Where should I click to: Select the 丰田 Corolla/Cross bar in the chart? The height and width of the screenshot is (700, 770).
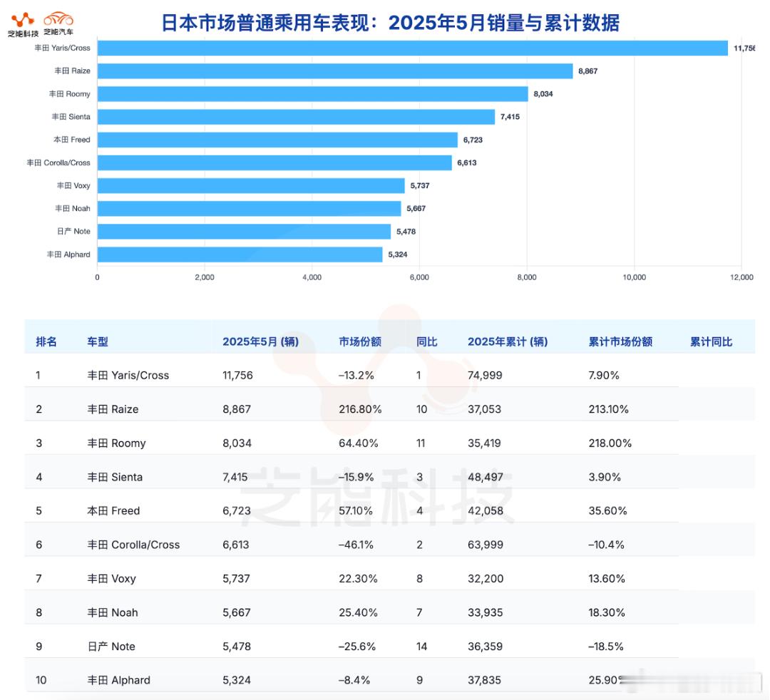(x=274, y=163)
